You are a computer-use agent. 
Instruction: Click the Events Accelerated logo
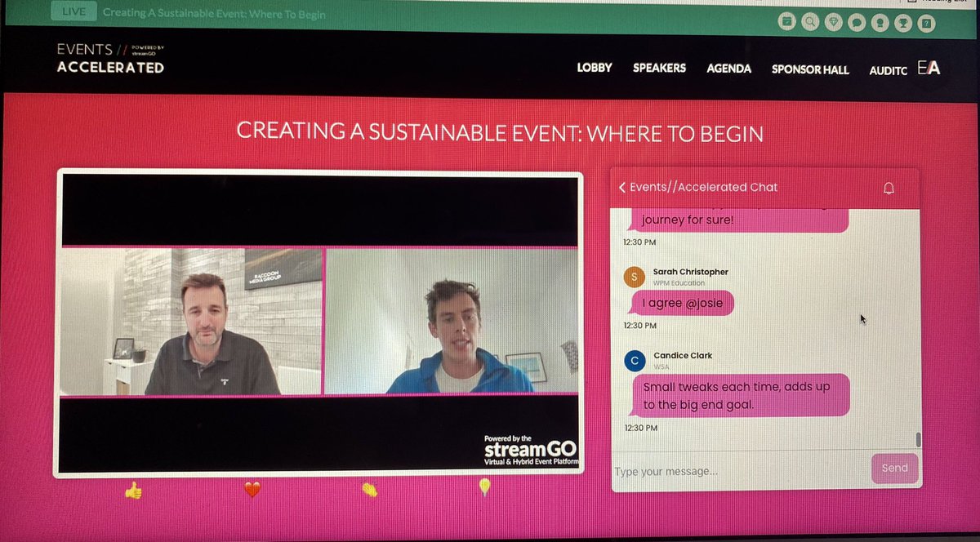[110, 58]
